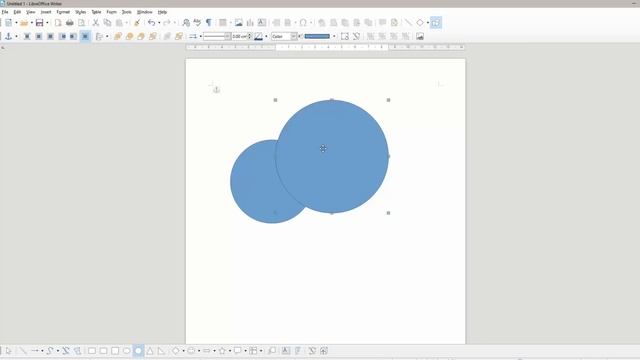The image size is (640, 360).
Task: Toggle the highlighted Wrap Through option
Action: 85,37
